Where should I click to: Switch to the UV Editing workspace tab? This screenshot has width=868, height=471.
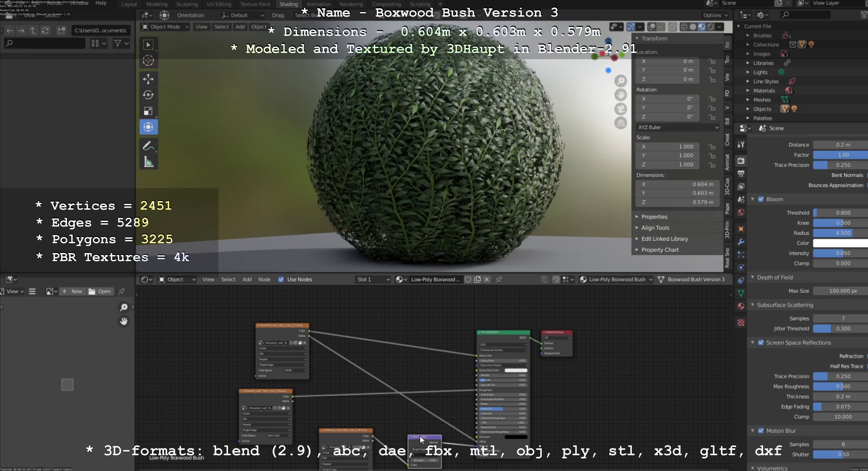tap(219, 4)
